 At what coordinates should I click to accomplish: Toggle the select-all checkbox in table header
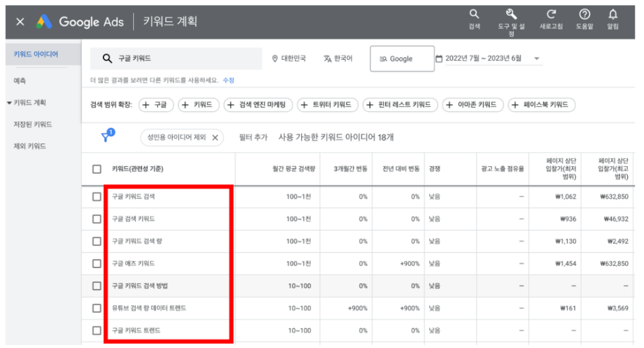(97, 169)
